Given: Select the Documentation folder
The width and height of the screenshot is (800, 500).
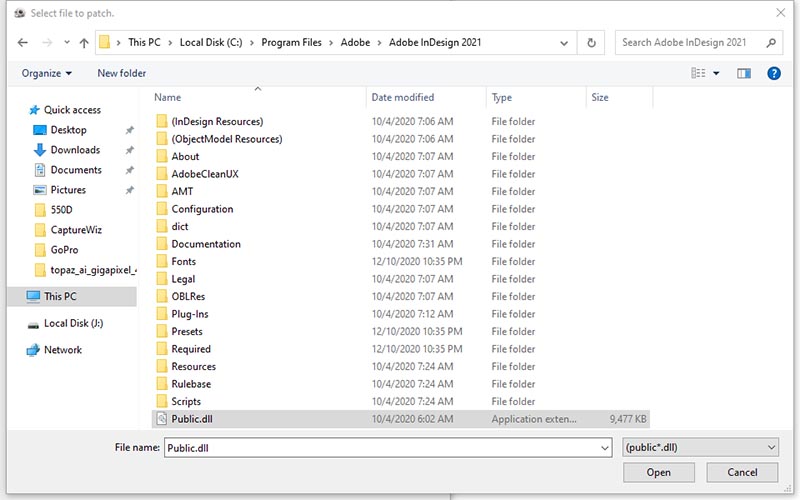Looking at the screenshot, I should pos(206,244).
